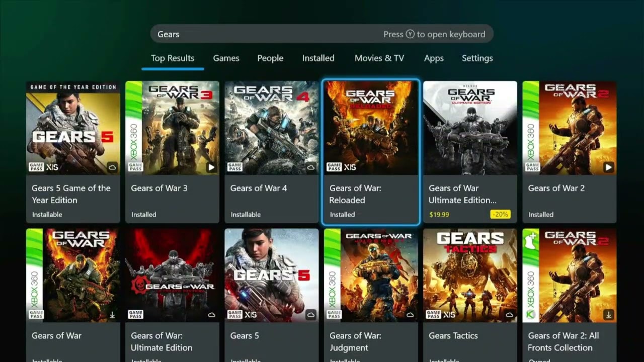Image resolution: width=644 pixels, height=362 pixels.
Task: Click download icon on Gears of War 2: All Fronts Collection
Action: (609, 315)
